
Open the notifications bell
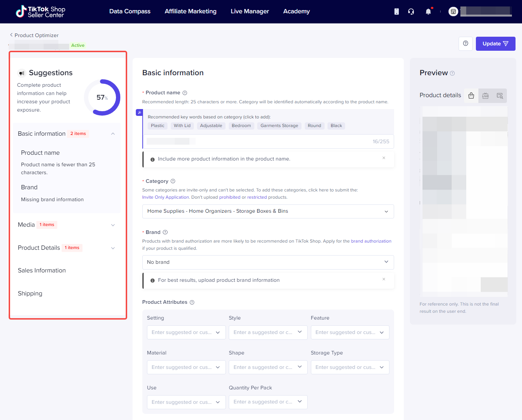[428, 12]
